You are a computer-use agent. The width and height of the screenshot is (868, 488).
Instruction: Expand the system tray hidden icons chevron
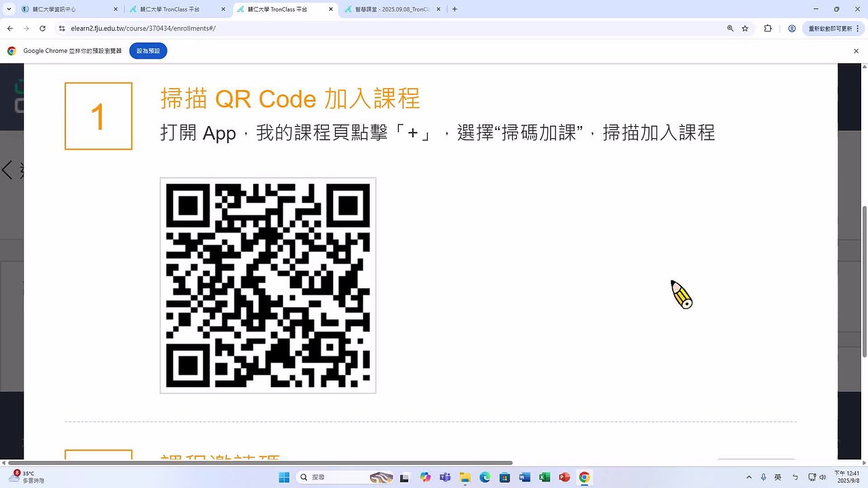click(x=749, y=477)
